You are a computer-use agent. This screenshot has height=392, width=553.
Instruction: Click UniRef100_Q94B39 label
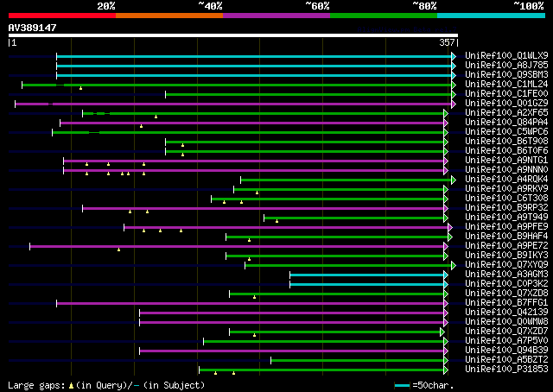click(x=506, y=351)
